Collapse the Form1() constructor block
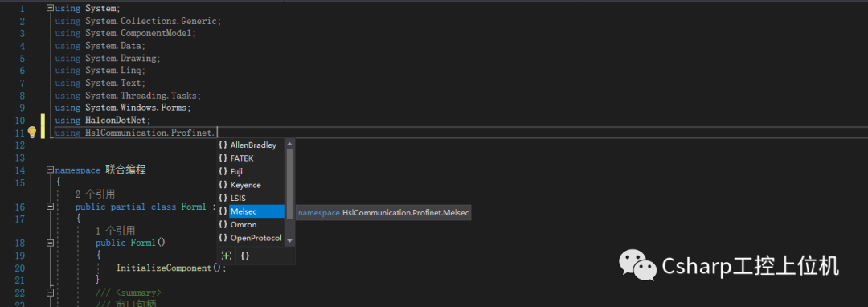 [x=51, y=243]
